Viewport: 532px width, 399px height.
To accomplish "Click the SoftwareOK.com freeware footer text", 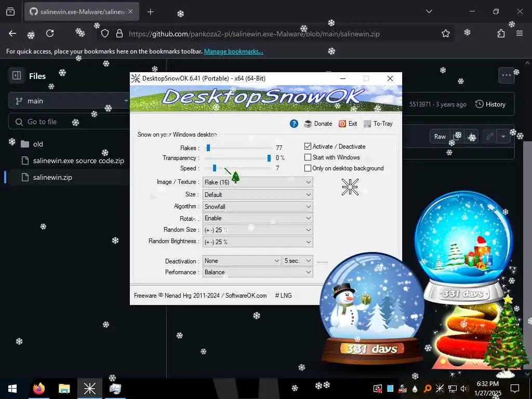I will 200,296.
